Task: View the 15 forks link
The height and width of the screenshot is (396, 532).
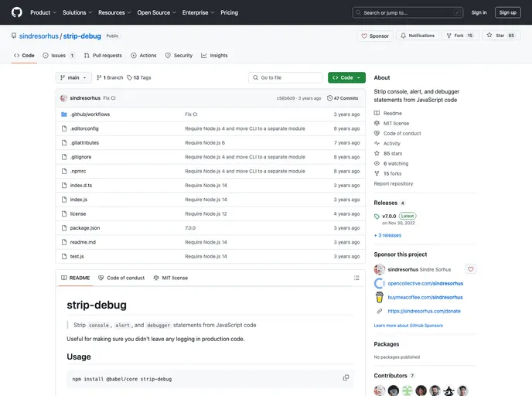Action: [x=388, y=174]
